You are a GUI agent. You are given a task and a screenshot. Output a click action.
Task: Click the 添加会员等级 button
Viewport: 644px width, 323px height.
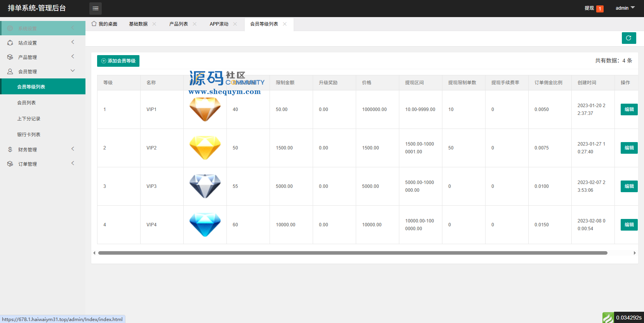point(118,61)
